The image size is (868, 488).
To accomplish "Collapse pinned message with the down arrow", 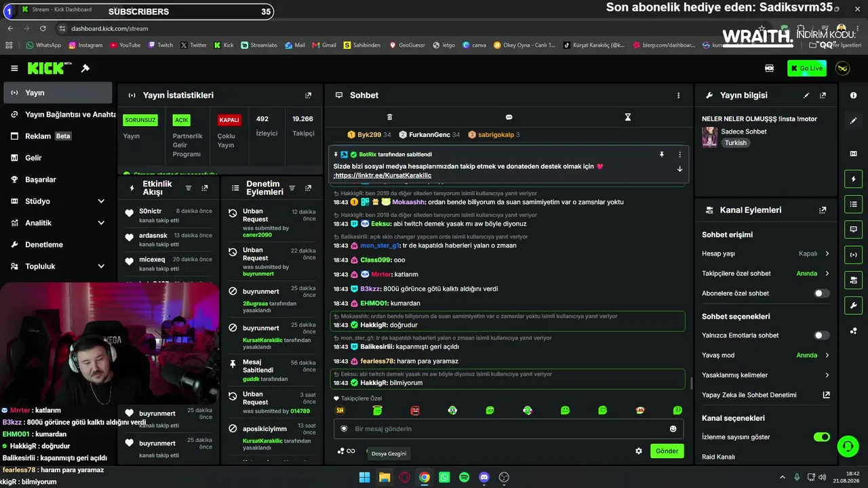I will click(x=679, y=169).
